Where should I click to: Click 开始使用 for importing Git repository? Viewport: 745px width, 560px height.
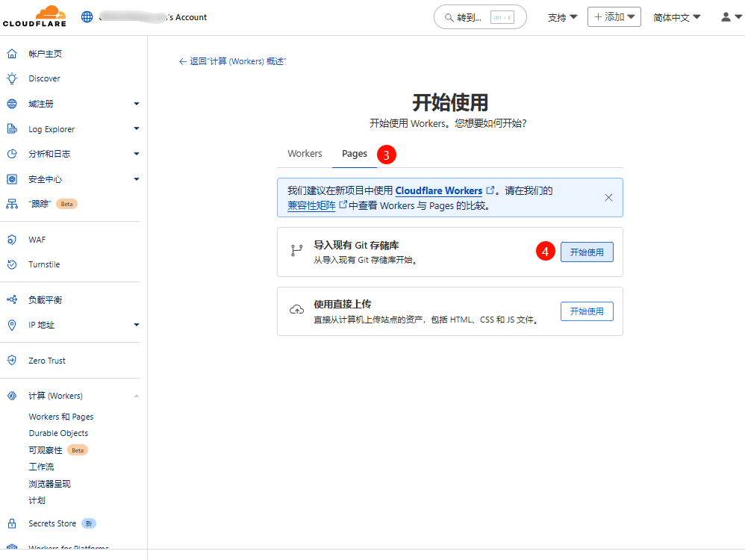point(587,252)
